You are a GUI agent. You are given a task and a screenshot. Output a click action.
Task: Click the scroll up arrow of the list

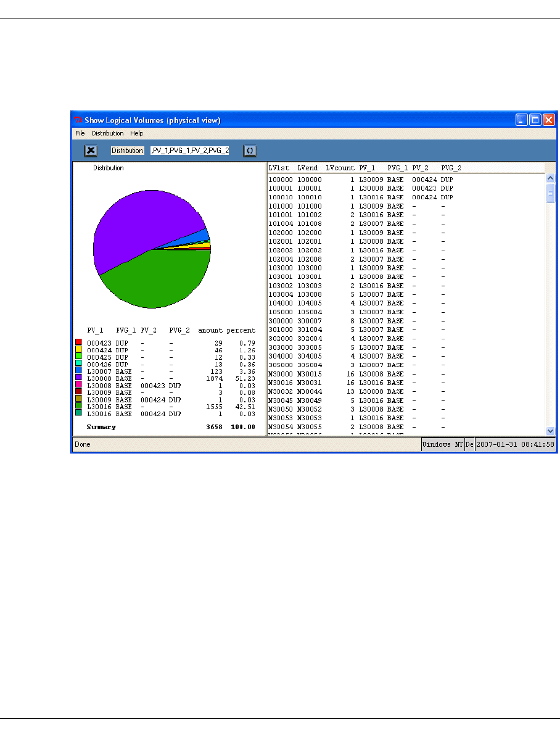(x=550, y=178)
